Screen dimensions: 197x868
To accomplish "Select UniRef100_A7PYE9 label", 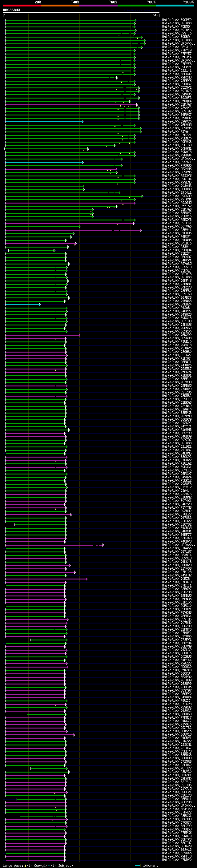I will (177, 50).
